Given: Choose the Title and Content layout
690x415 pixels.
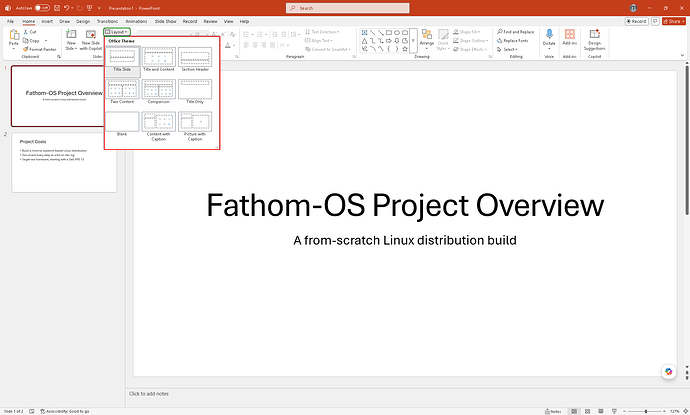Looking at the screenshot, I should pos(158,60).
